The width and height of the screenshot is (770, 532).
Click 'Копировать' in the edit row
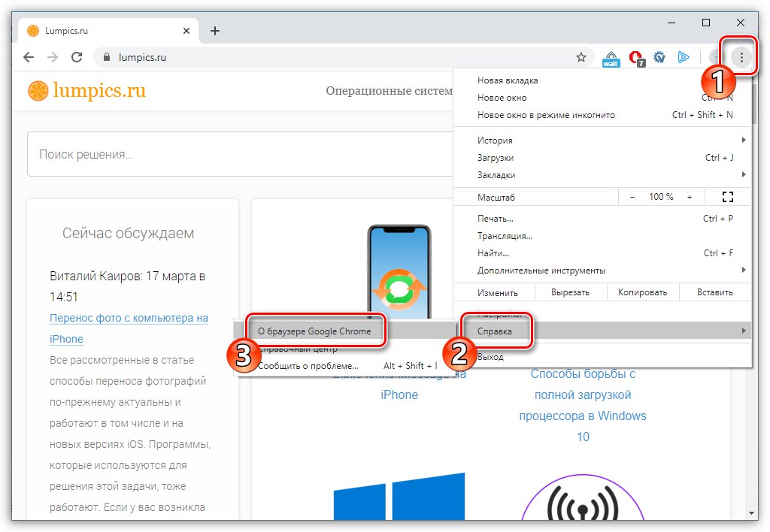pos(642,292)
